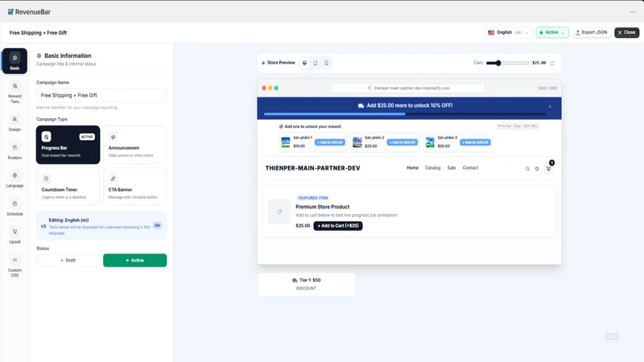
Task: Open the Basic section in sidebar
Action: coord(14,61)
